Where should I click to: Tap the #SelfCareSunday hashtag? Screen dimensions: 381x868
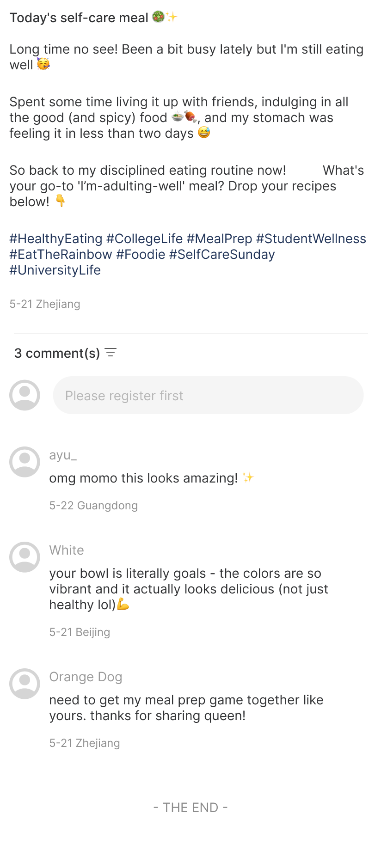point(222,254)
